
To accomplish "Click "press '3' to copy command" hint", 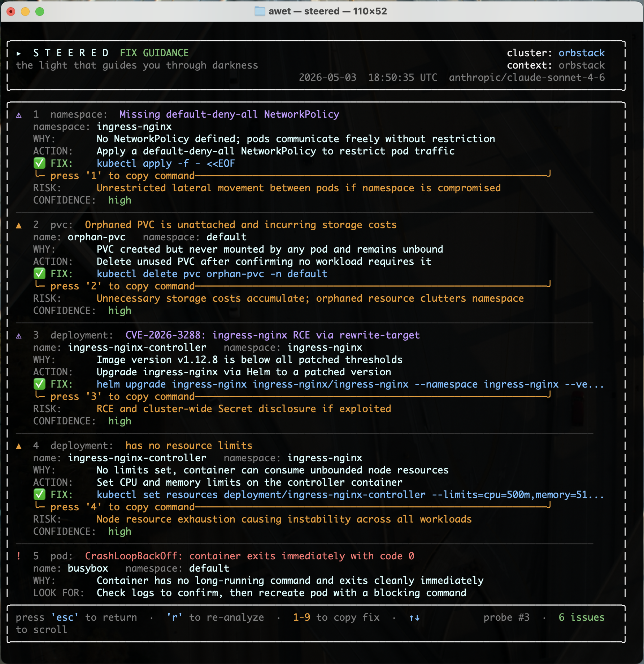I will coord(122,397).
